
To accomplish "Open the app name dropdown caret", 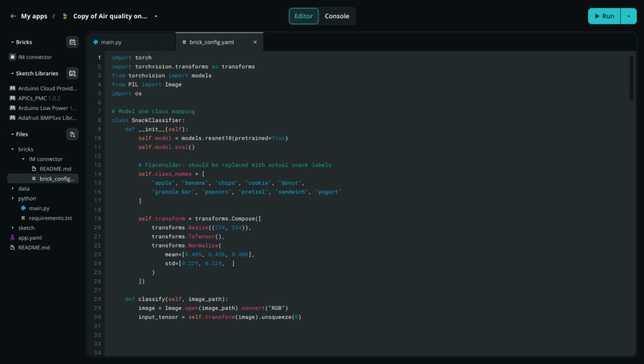I will pos(156,16).
